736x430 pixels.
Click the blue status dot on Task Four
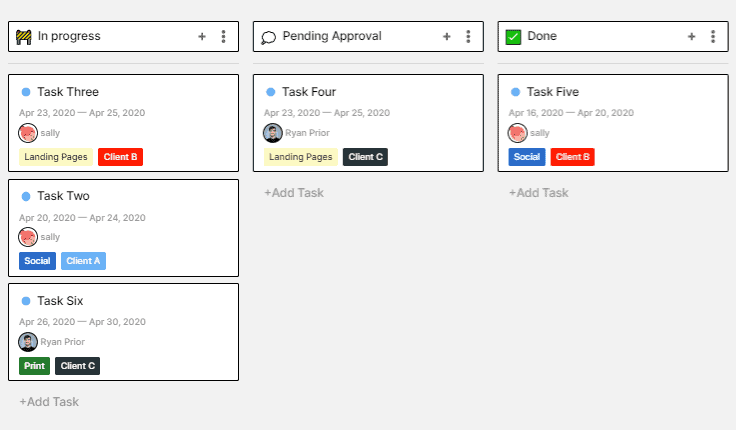(x=271, y=92)
